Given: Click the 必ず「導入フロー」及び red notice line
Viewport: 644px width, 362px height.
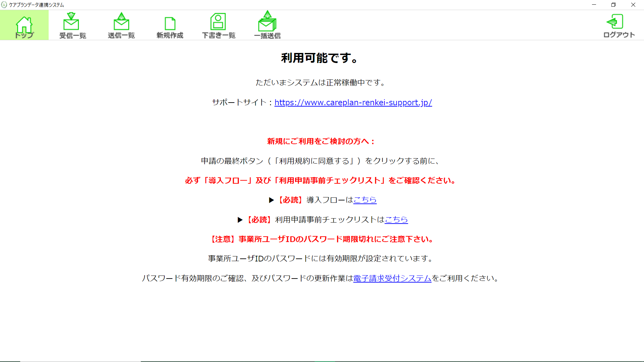Looking at the screenshot, I should click(321, 181).
